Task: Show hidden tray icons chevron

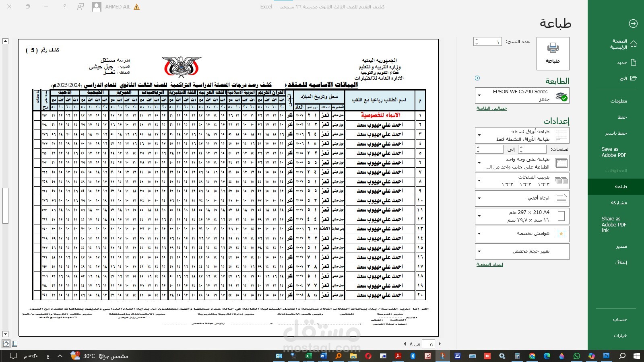Action: point(60,356)
